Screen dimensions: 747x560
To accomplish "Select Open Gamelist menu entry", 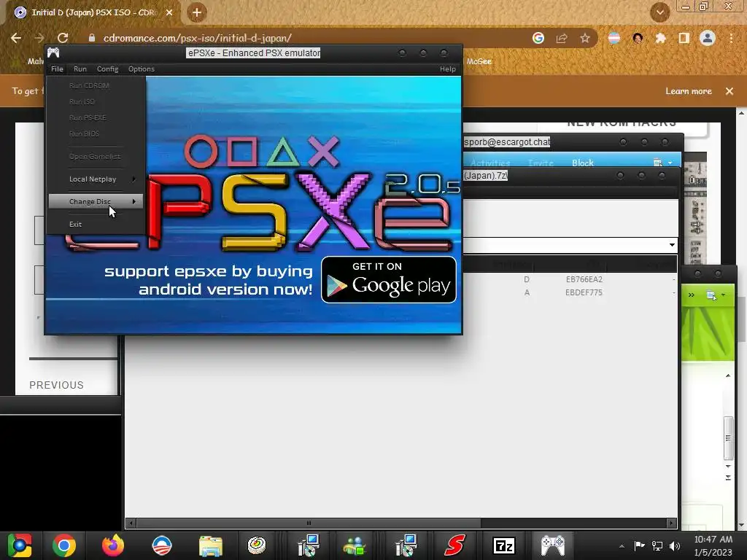I will click(96, 156).
